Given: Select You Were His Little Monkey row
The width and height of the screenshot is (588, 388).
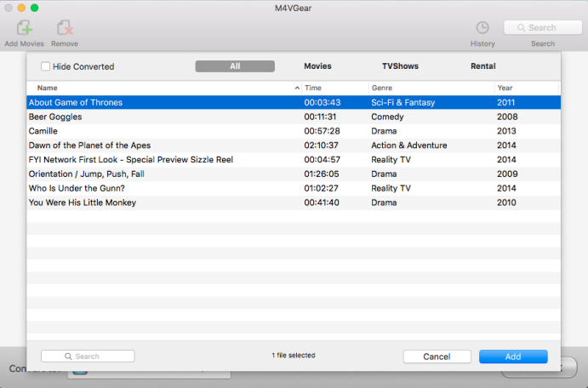Looking at the screenshot, I should click(294, 203).
